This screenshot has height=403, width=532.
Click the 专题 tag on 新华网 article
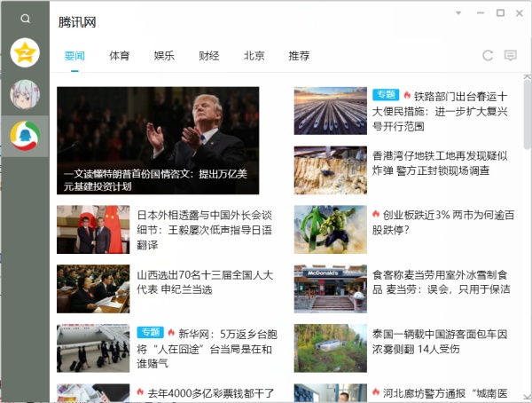pyautogui.click(x=147, y=333)
